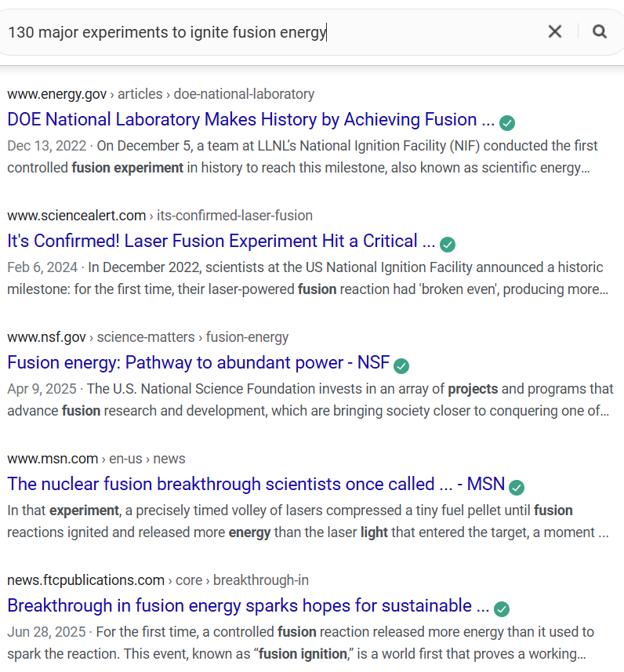The image size is (624, 672).
Task: Click verified badge beside NSF fusion result
Action: pyautogui.click(x=401, y=365)
